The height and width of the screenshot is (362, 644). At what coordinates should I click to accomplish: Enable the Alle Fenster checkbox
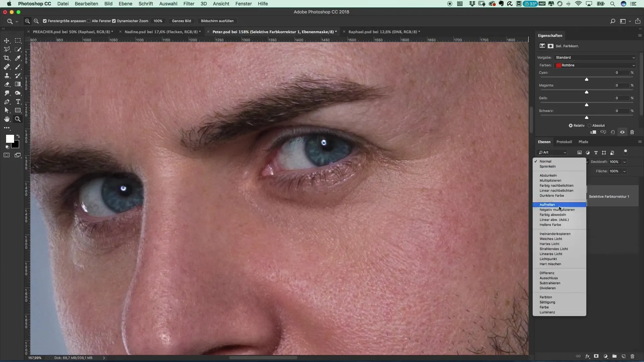coord(89,21)
